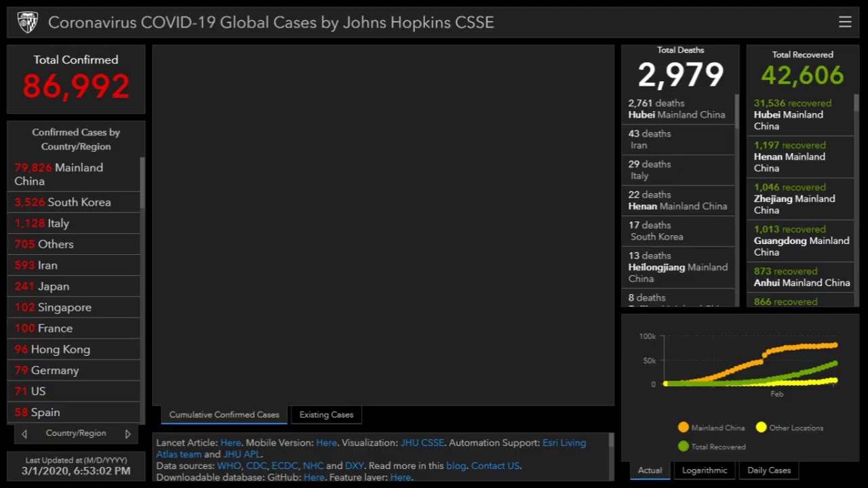Select 13 deaths Heilongjiang row
Image resolution: width=868 pixels, height=488 pixels.
[678, 268]
